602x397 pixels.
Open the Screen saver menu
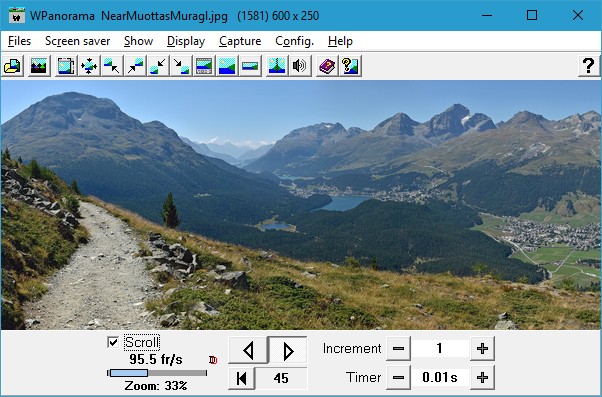tap(78, 41)
